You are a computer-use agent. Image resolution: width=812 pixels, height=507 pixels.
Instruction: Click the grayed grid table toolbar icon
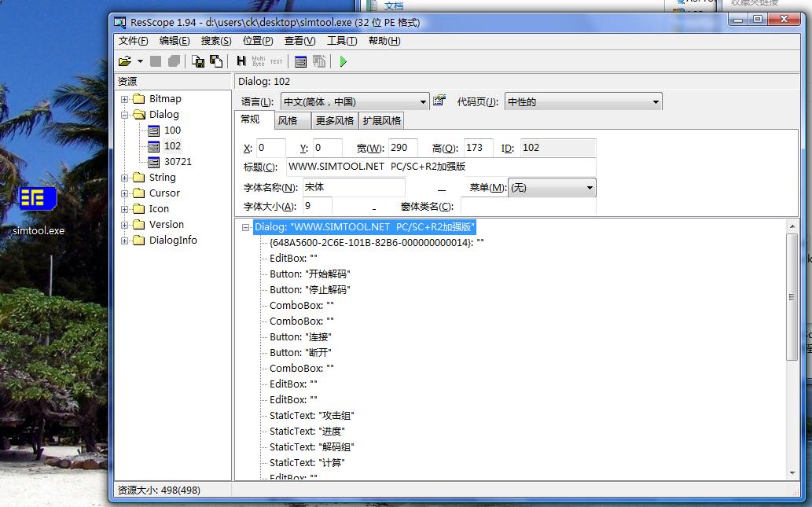point(319,61)
